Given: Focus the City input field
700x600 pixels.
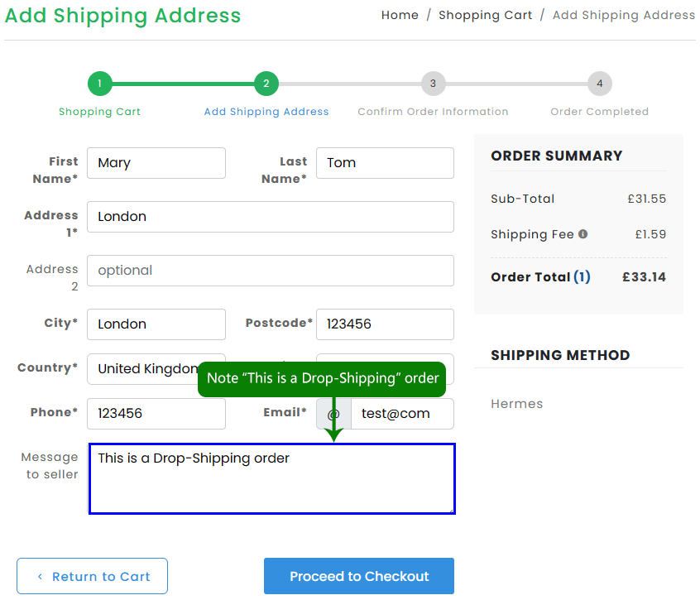Looking at the screenshot, I should point(156,324).
